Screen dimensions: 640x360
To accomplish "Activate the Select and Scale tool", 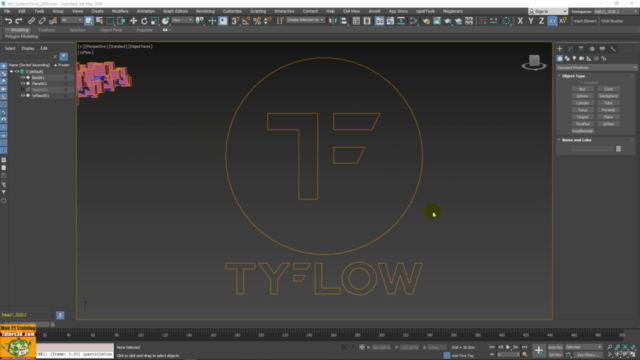I will (155, 21).
